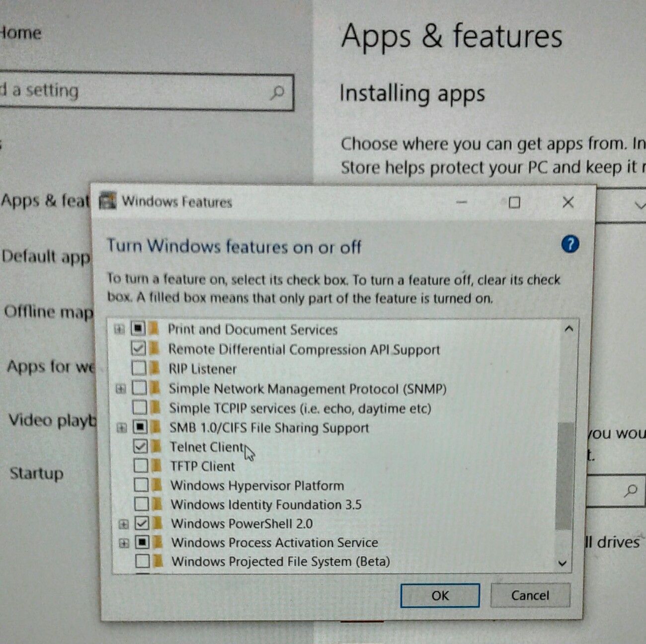Viewport: 646px width, 644px height.
Task: Click folder icon beside Print and Document Services
Action: [x=154, y=328]
